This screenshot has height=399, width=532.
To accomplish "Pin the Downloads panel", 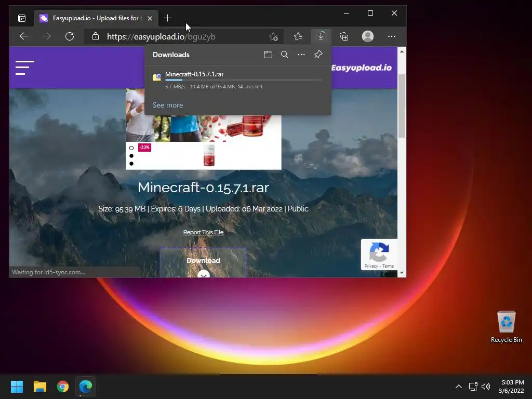I will (x=318, y=55).
